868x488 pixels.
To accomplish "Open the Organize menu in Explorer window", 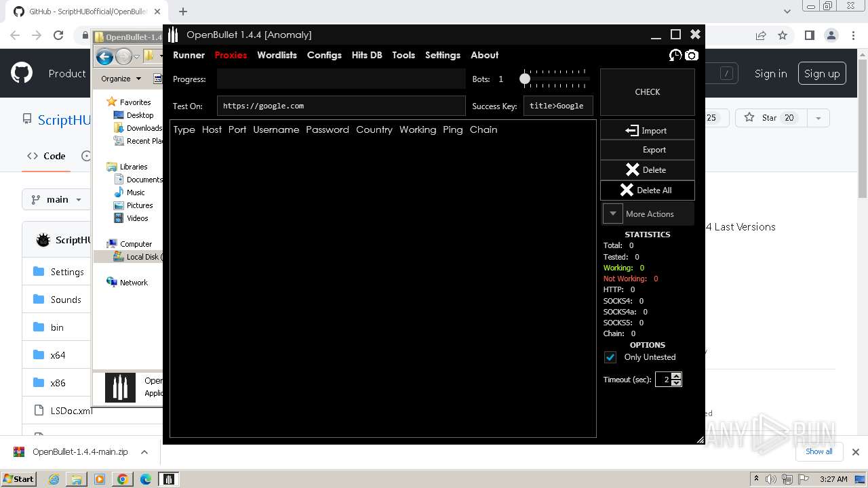I will (x=121, y=79).
